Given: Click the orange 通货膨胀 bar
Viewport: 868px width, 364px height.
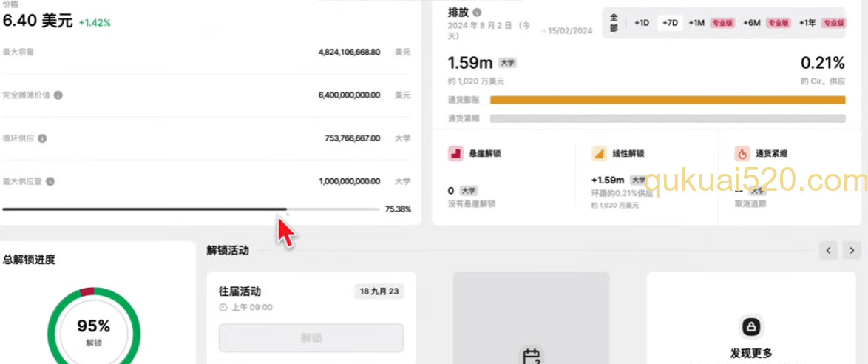Looking at the screenshot, I should coord(668,100).
